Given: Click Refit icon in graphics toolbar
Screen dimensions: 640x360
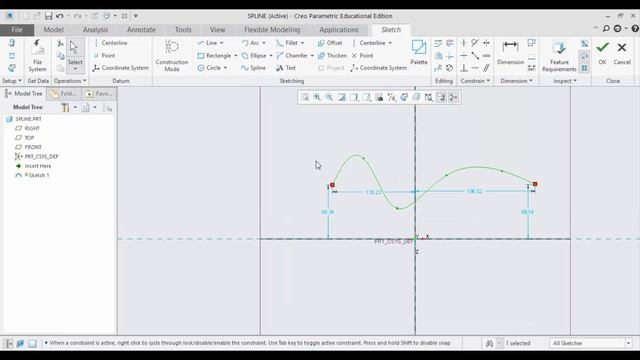Looking at the screenshot, I should (x=305, y=97).
